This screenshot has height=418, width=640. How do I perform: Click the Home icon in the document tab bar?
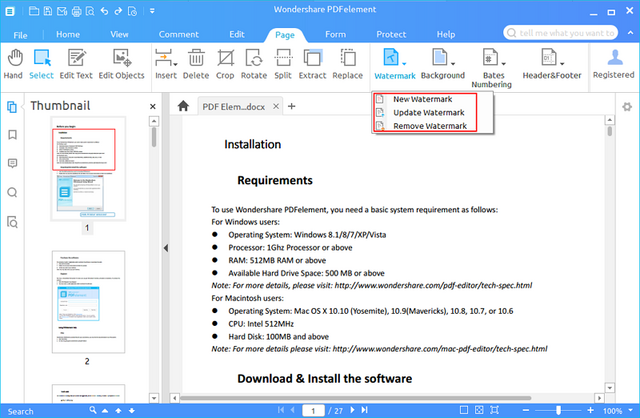[x=183, y=106]
